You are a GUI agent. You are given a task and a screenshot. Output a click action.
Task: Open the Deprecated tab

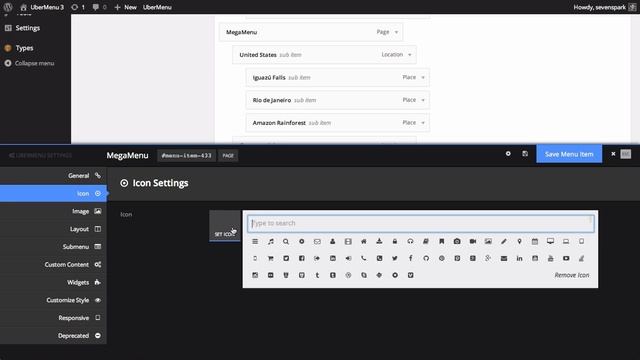point(53,336)
